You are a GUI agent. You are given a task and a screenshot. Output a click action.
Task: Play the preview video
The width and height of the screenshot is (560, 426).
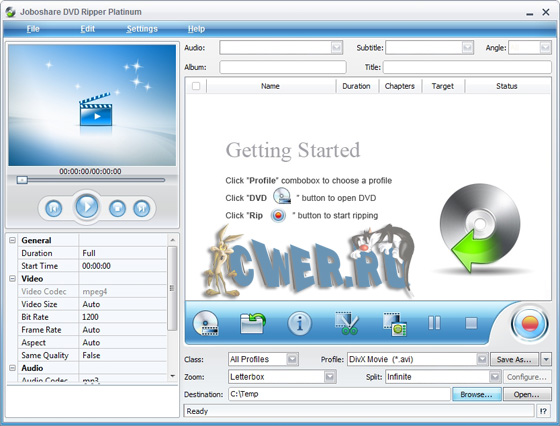click(x=87, y=206)
